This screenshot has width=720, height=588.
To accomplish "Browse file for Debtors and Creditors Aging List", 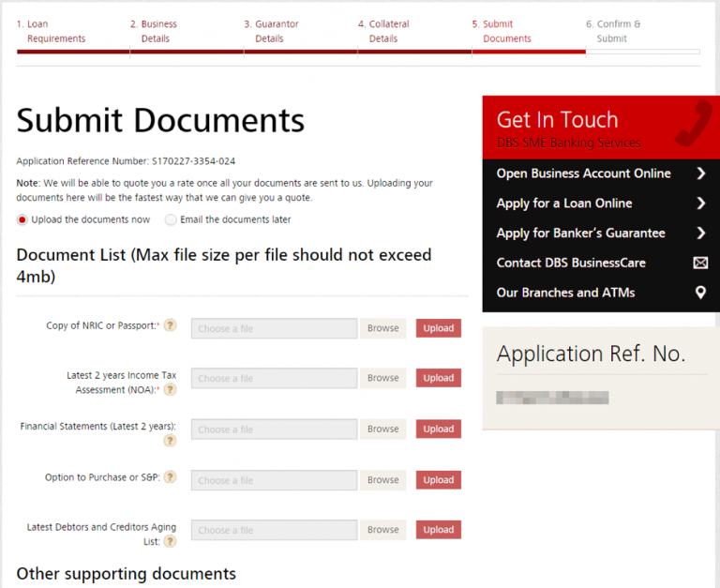I will [382, 530].
